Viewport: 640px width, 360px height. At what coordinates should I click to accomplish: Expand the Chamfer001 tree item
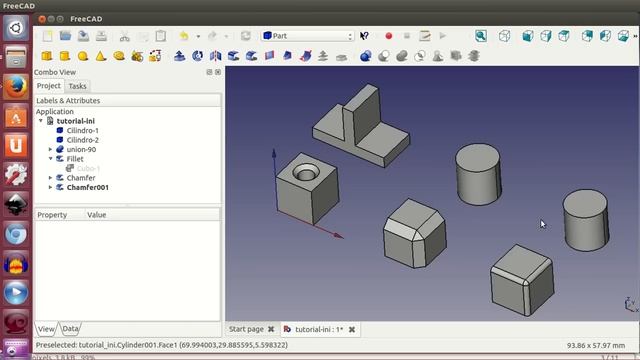(x=50, y=187)
